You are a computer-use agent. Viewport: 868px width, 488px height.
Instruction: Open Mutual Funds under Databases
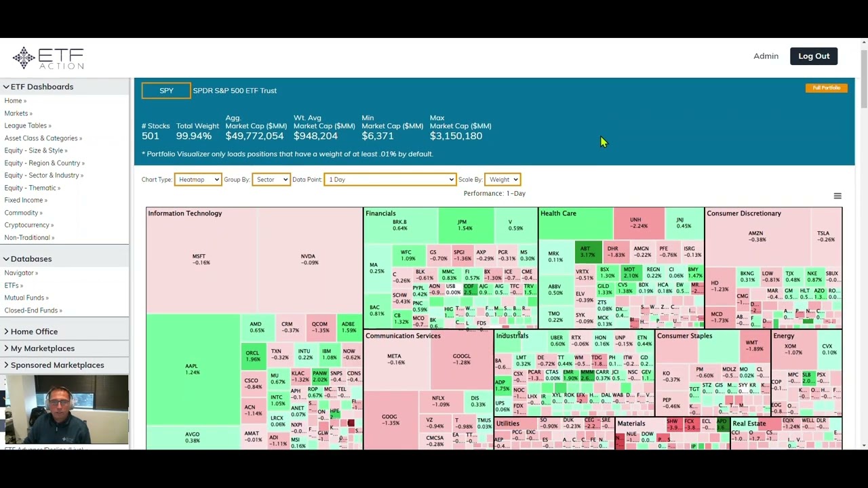pos(26,298)
